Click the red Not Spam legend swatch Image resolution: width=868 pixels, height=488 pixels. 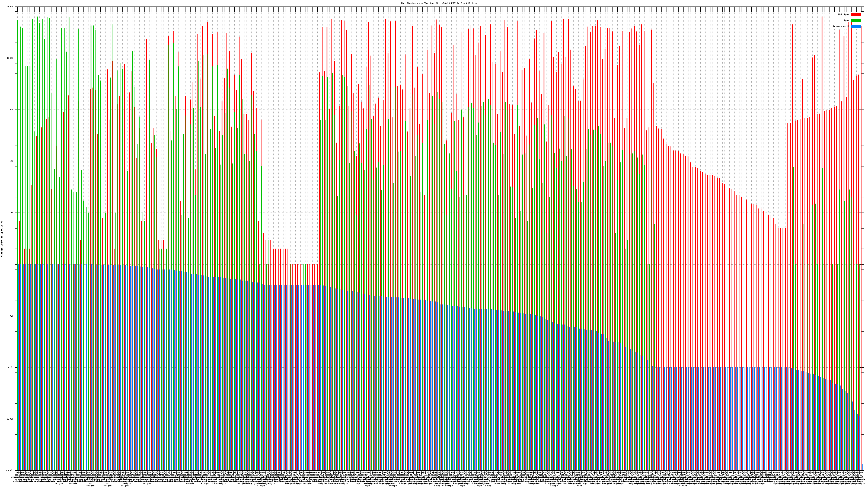[x=856, y=14]
